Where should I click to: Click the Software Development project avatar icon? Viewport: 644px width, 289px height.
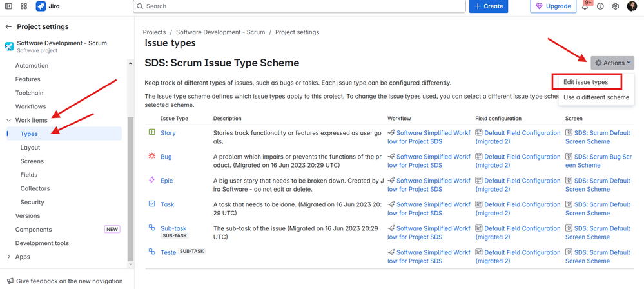(9, 46)
